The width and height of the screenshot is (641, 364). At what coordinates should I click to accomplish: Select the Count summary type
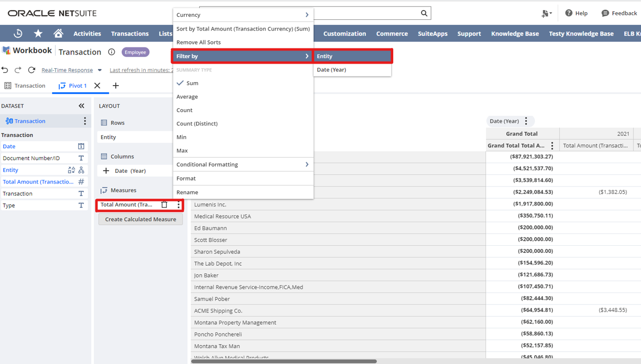[243, 110]
